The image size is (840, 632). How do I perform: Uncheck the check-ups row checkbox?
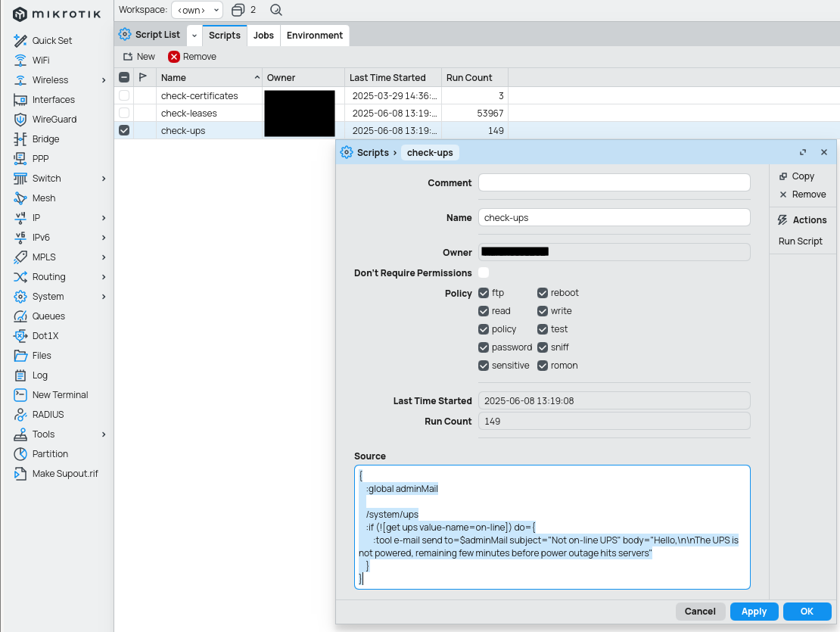124,130
